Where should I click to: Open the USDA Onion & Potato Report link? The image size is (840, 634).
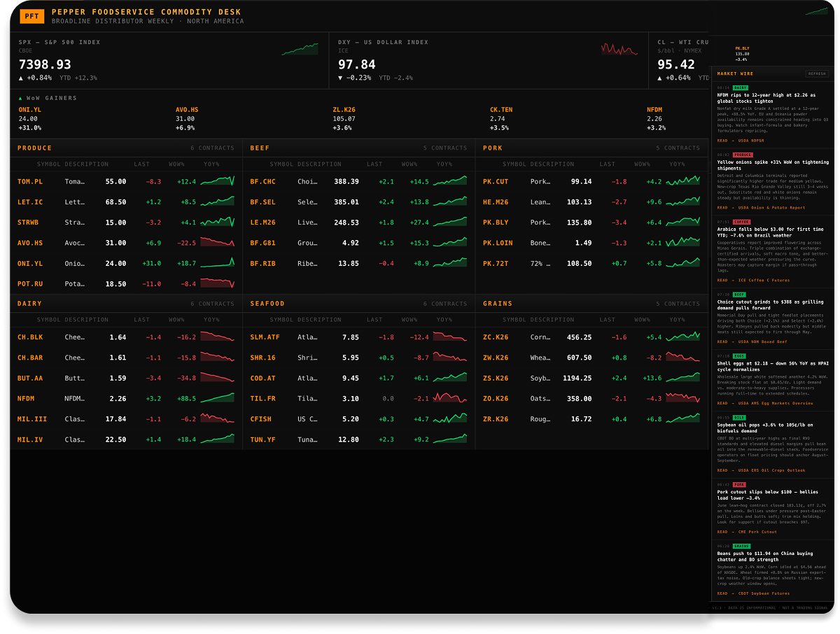(x=761, y=208)
